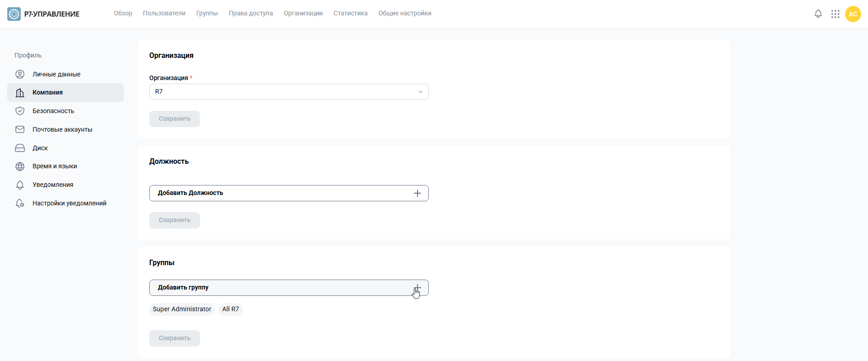This screenshot has height=361, width=868.
Task: Click the Компания building icon
Action: coord(20,93)
